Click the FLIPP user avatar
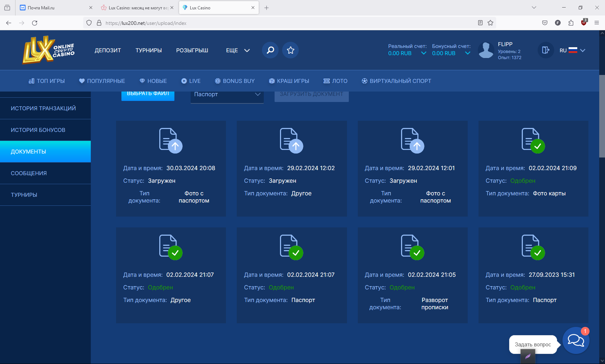Viewport: 605px width, 364px height. [x=486, y=50]
